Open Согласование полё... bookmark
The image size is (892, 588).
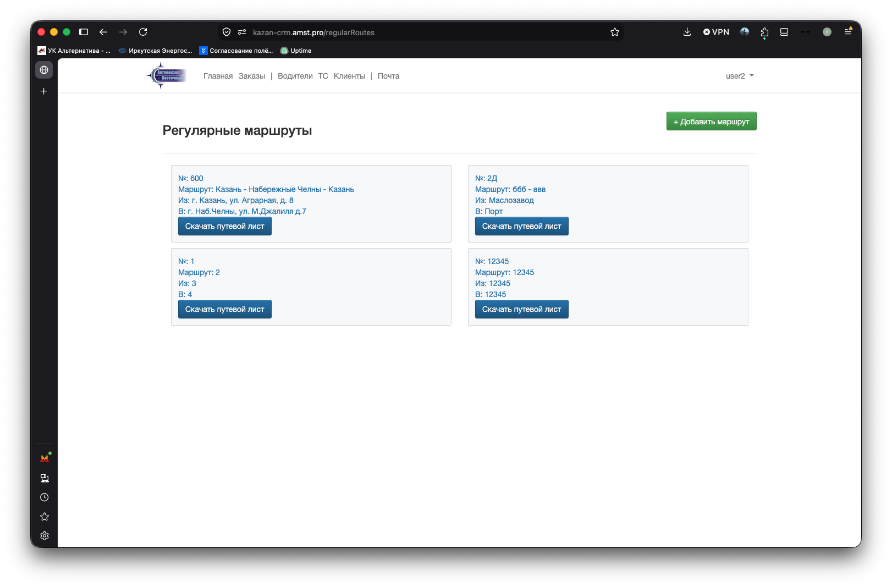[236, 51]
